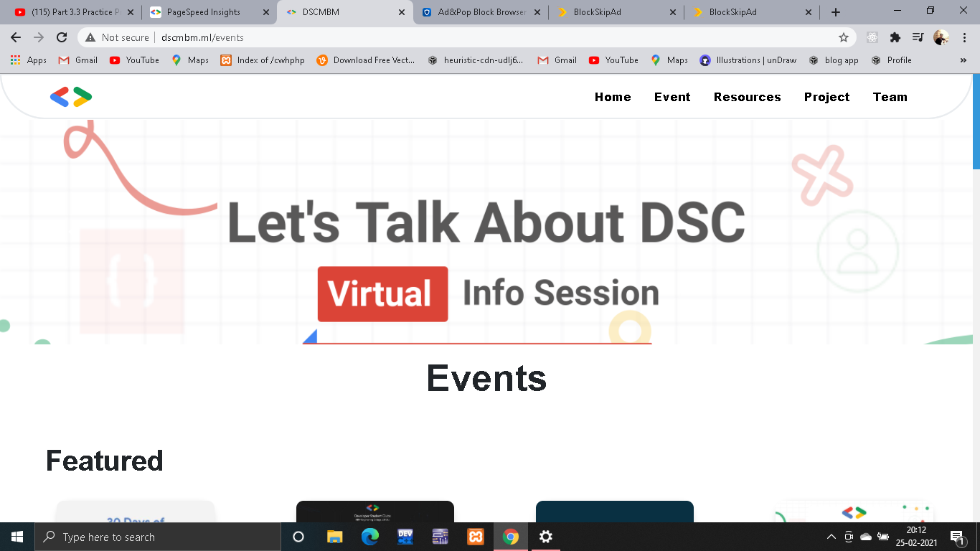Open Resources in the site navigation

pos(747,97)
